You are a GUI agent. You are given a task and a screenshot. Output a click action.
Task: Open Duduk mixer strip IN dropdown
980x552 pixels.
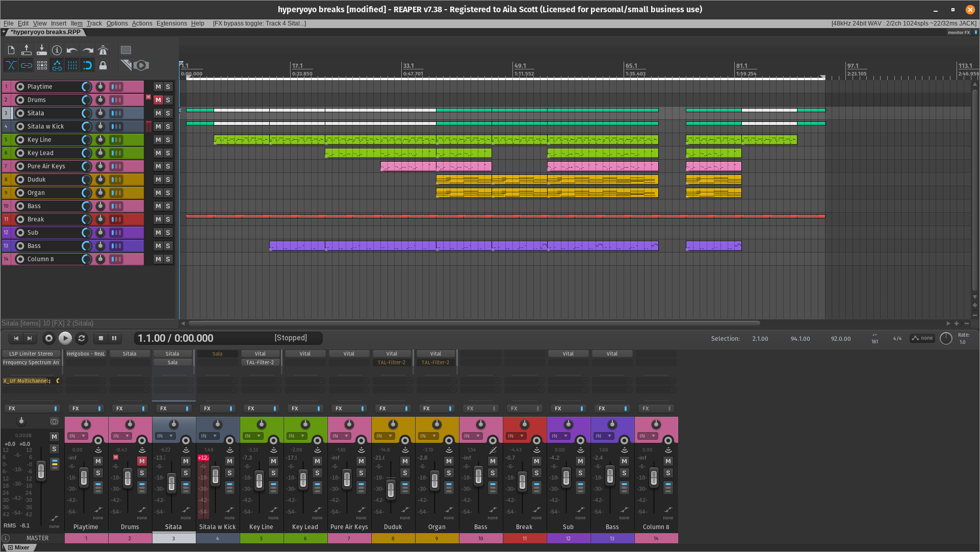[384, 436]
